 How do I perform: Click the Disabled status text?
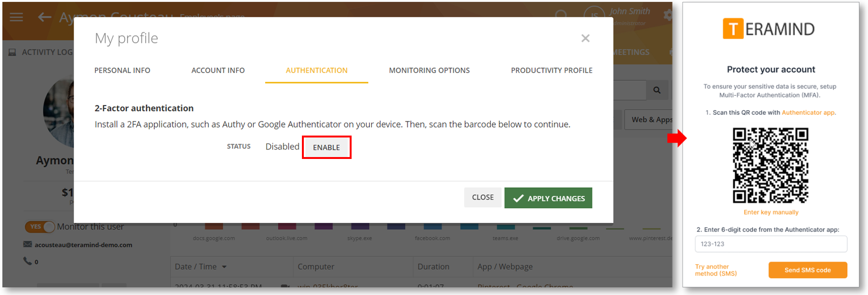click(282, 147)
